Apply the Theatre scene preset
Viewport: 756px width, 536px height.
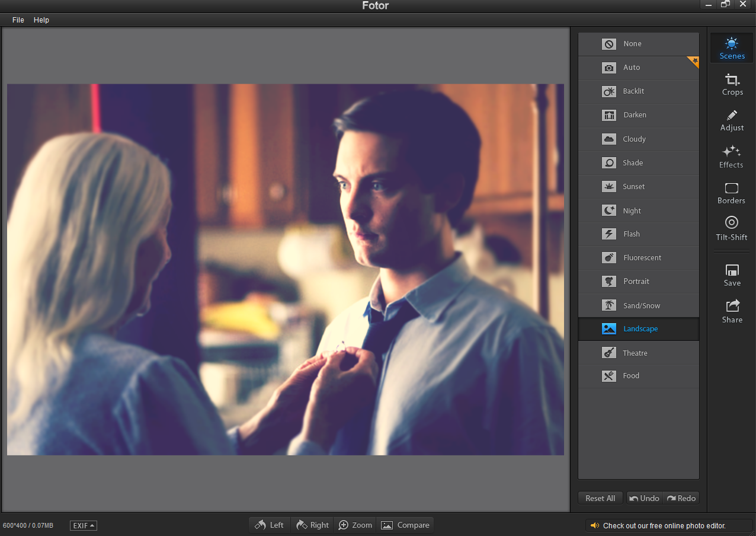tap(638, 352)
